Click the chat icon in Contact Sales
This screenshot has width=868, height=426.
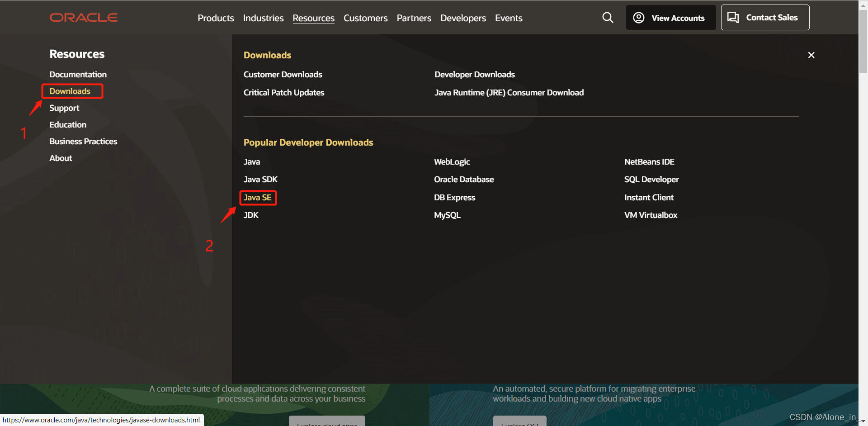coord(733,18)
